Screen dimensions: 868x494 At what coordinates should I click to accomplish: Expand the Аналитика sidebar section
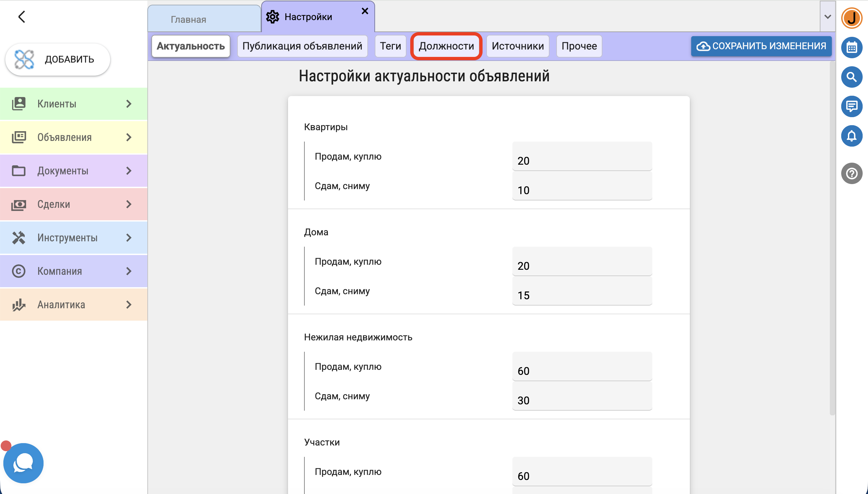pos(74,305)
